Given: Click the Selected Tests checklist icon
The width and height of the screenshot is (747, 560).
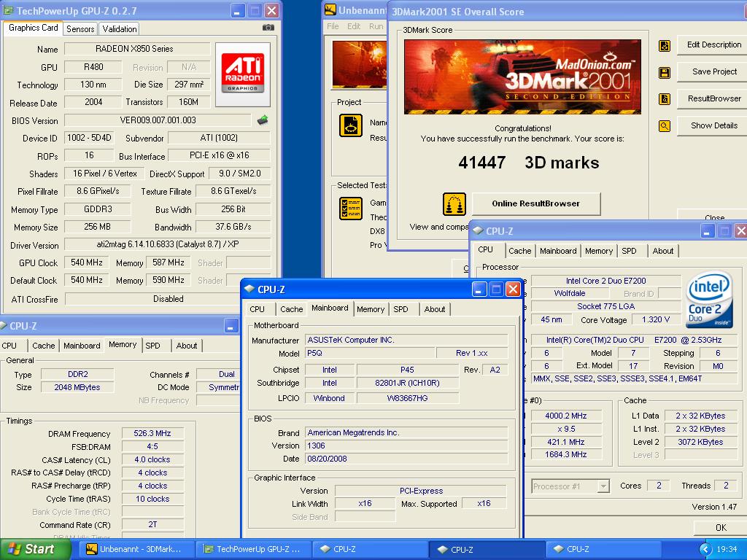Looking at the screenshot, I should point(351,209).
